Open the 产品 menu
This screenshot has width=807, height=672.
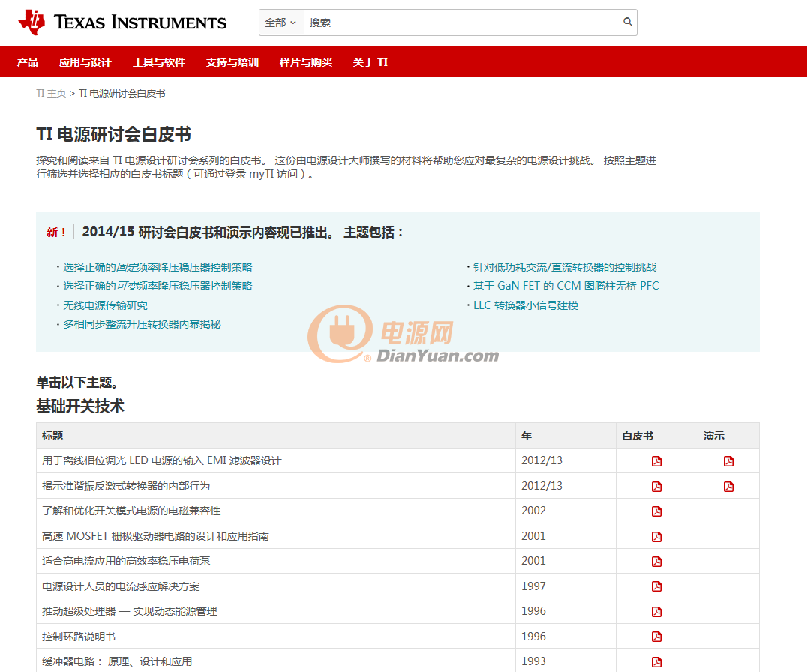27,62
